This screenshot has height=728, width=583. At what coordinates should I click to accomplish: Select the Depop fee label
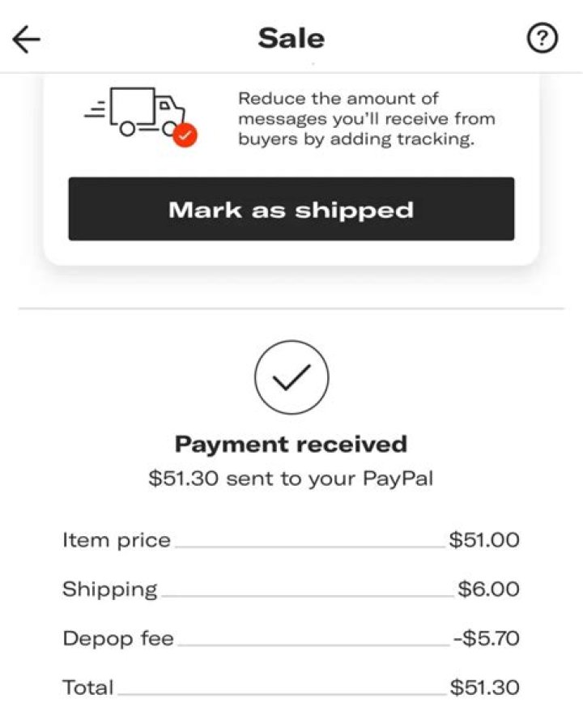click(118, 638)
